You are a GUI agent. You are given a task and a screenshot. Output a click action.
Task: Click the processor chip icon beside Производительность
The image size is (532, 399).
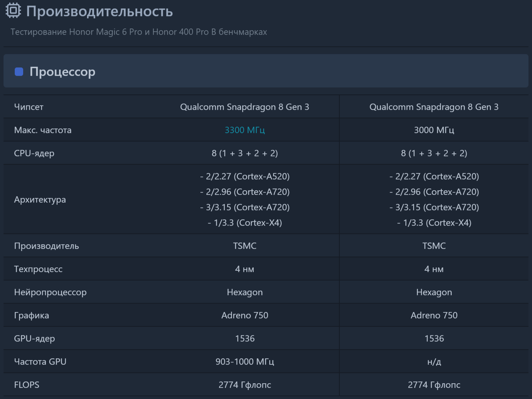click(13, 11)
